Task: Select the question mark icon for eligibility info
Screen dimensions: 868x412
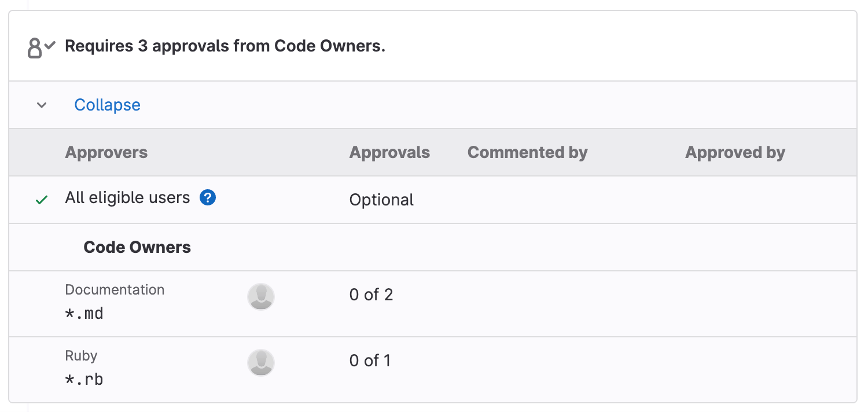Action: pos(208,197)
